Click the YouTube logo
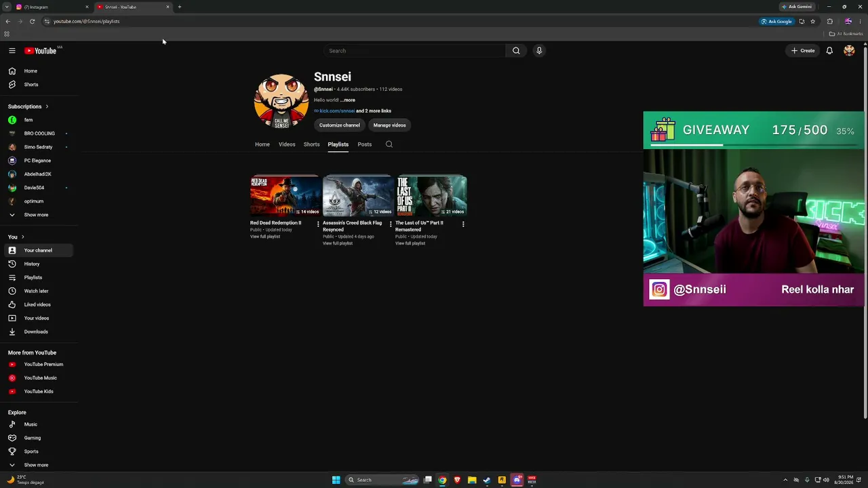Viewport: 868px width, 488px height. [x=41, y=51]
